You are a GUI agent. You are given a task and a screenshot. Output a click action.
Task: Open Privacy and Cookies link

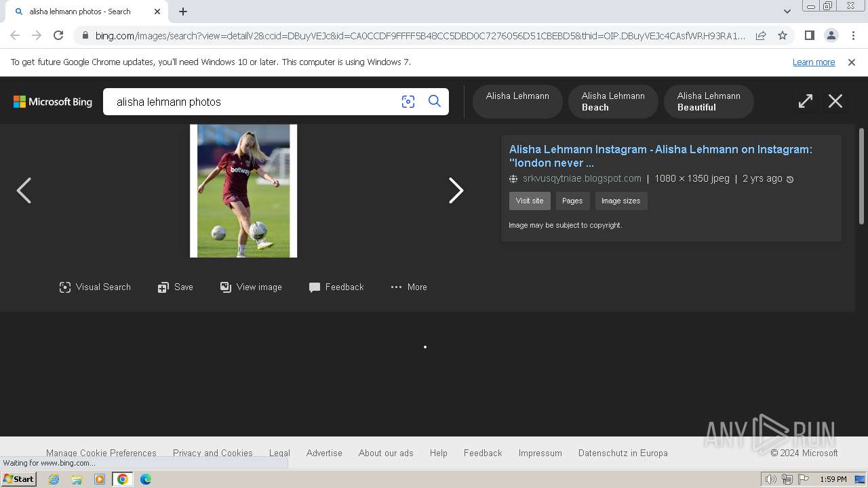213,453
